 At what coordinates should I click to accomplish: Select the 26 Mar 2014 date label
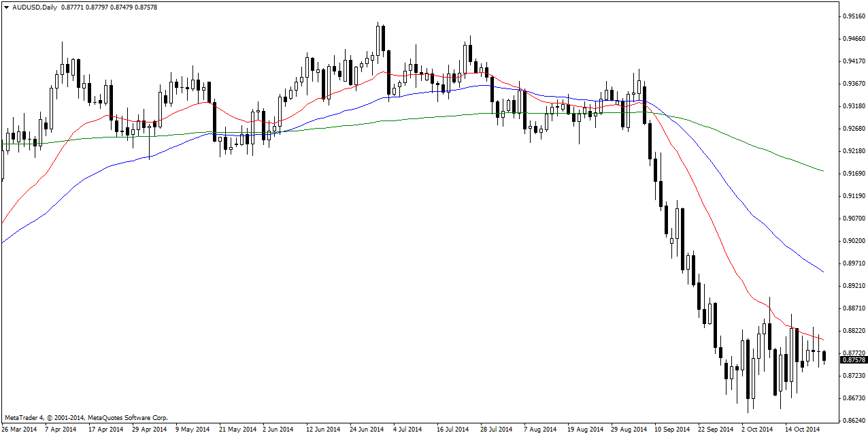tap(20, 430)
